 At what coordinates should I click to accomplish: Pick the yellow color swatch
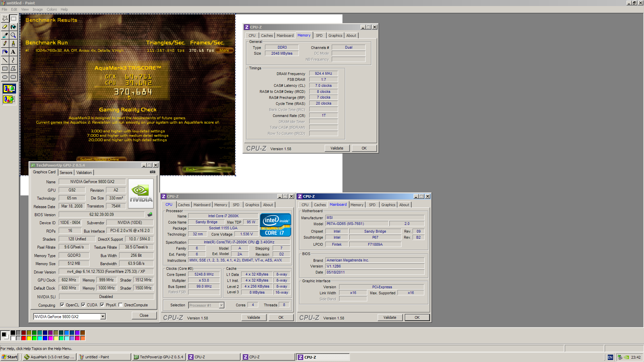[x=29, y=338]
